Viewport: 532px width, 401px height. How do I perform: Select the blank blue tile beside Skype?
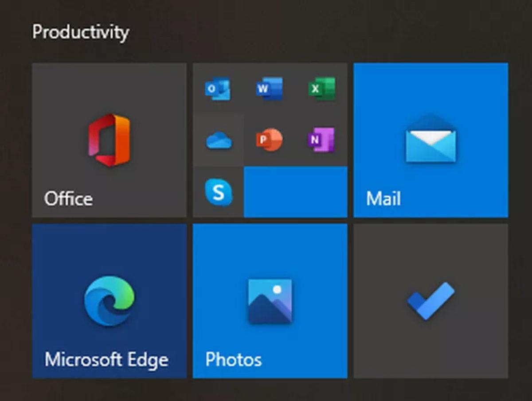tap(296, 191)
